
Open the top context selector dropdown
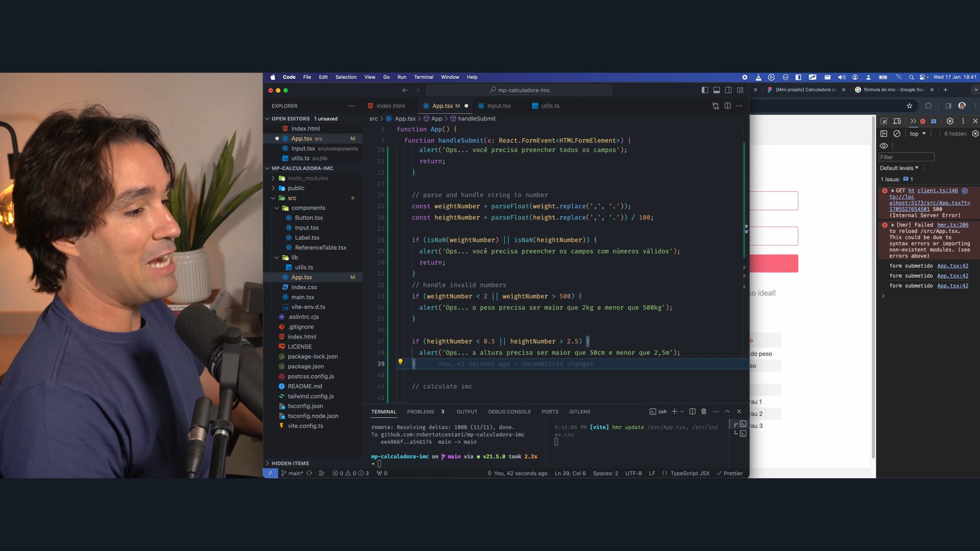click(x=917, y=134)
